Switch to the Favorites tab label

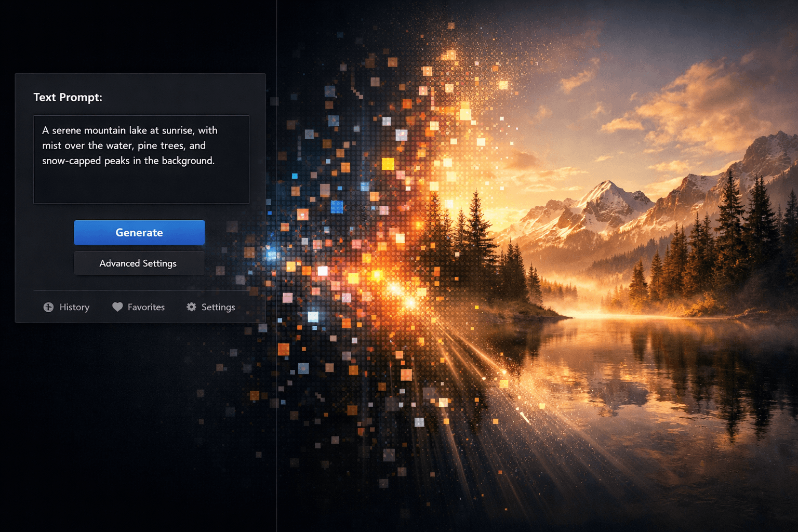click(146, 307)
